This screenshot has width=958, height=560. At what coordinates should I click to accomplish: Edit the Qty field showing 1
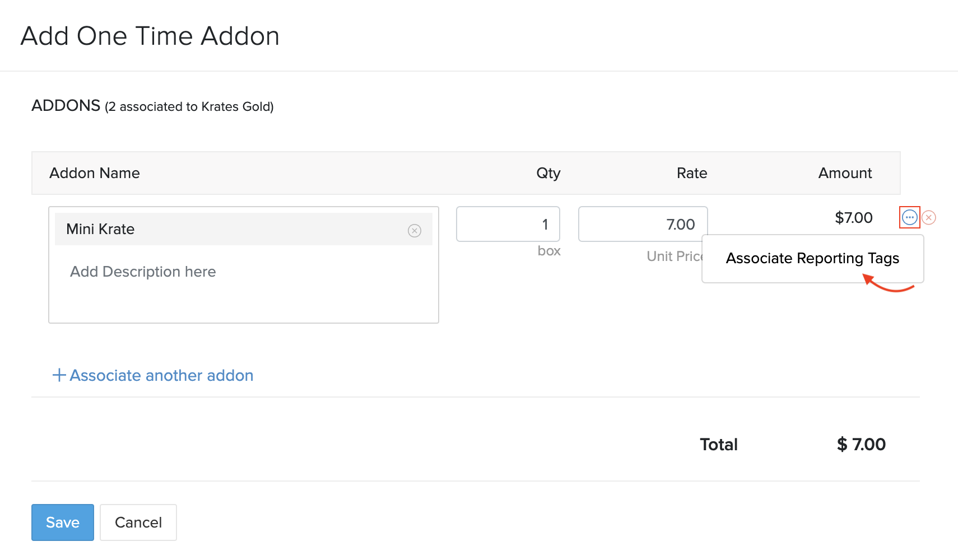click(x=508, y=224)
